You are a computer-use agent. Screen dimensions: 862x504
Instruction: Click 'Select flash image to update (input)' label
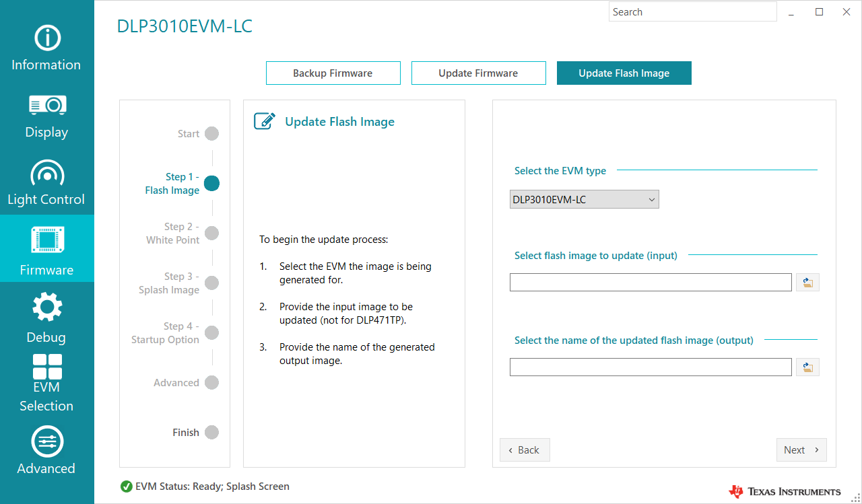point(596,256)
